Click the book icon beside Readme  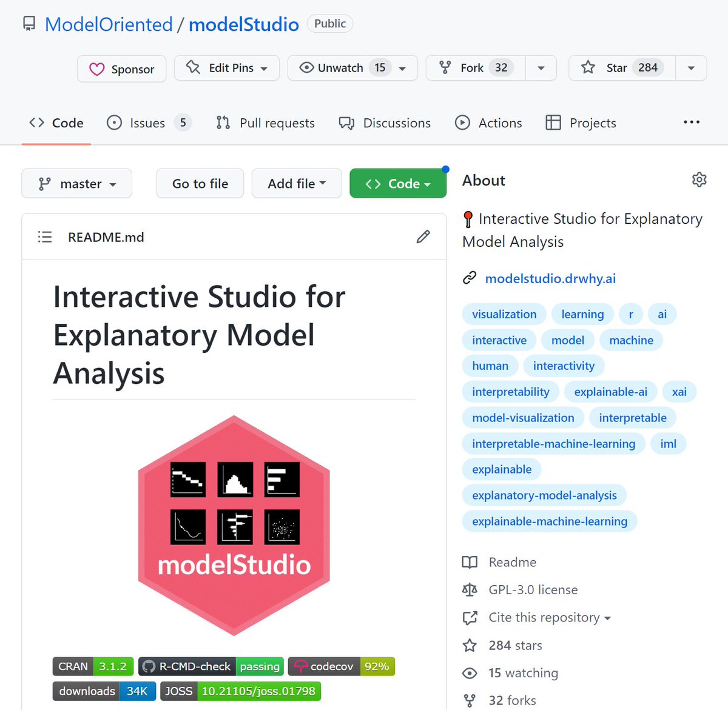coord(470,562)
